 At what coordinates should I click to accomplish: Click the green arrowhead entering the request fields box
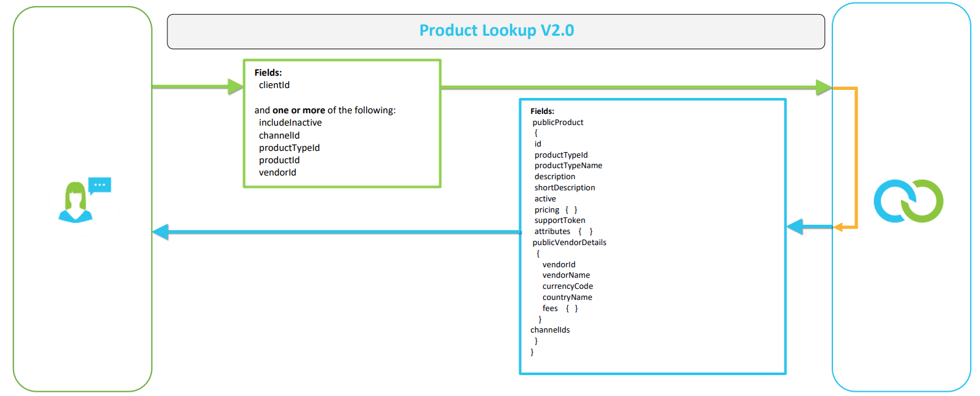(x=236, y=87)
